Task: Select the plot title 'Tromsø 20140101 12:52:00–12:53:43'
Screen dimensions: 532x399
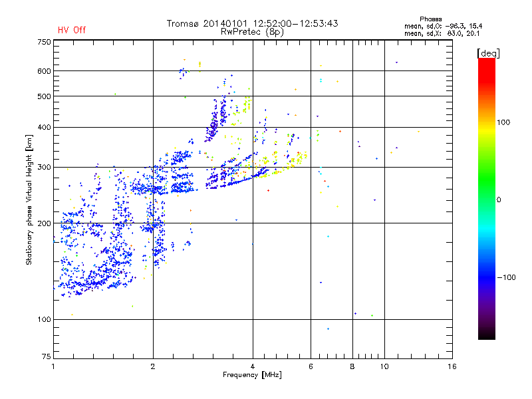Action: coord(252,23)
